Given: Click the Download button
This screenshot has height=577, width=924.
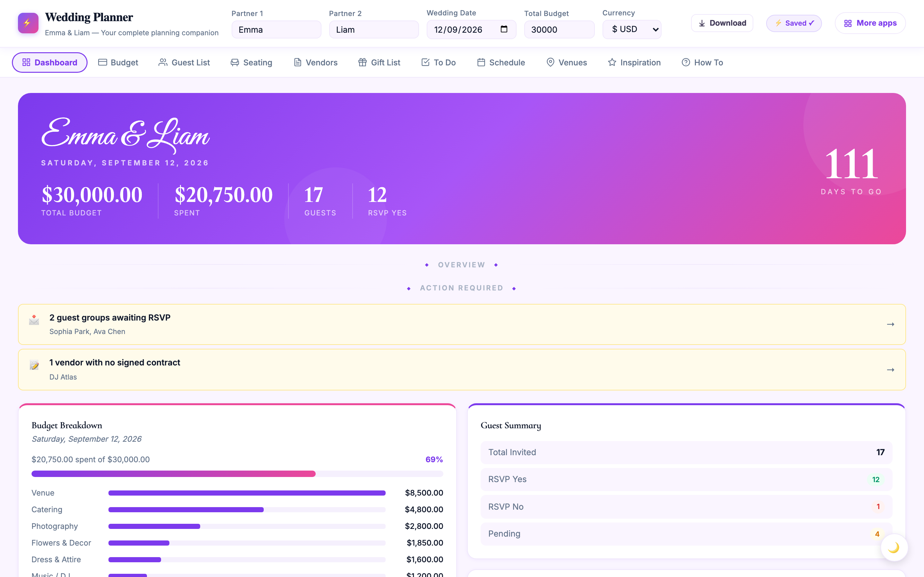Looking at the screenshot, I should [x=722, y=23].
